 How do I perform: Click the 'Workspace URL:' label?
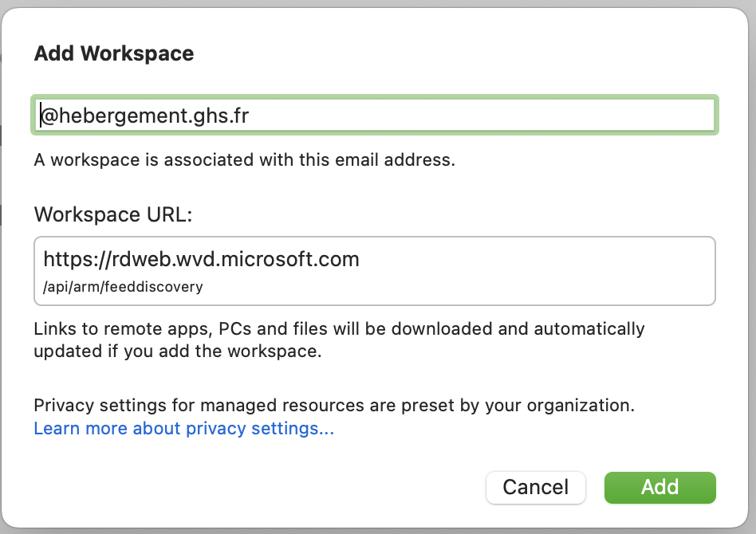point(112,214)
